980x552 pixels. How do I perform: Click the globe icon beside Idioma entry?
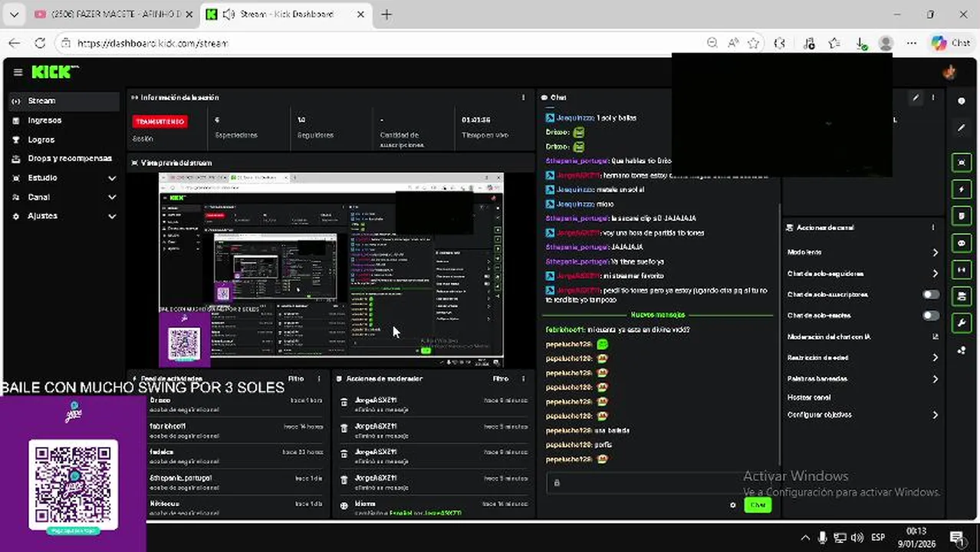(344, 505)
